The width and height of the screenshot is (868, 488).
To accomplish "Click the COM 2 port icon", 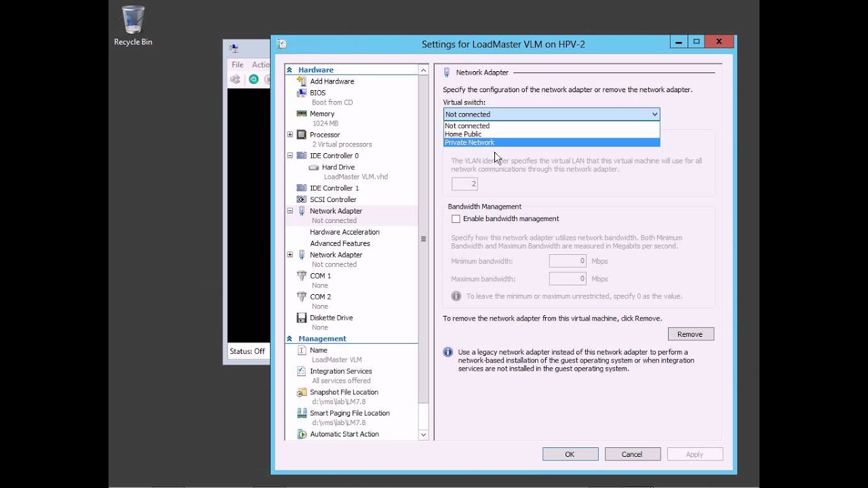I will (302, 297).
